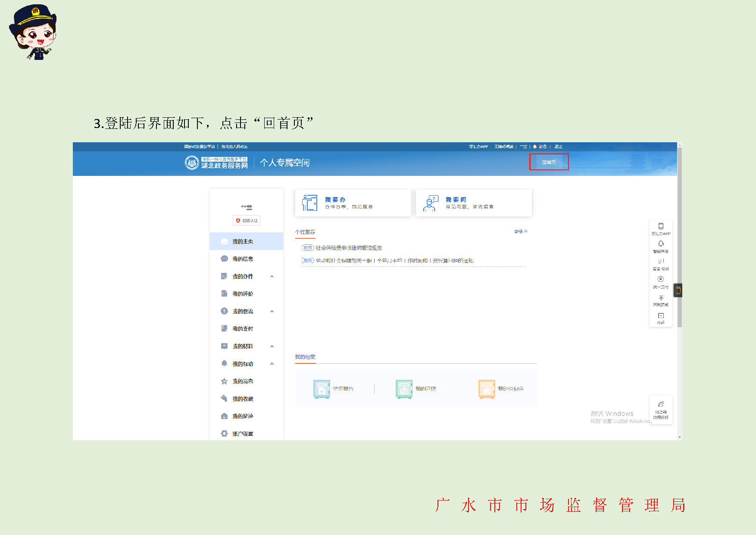The height and width of the screenshot is (535, 756).
Task: Click the star icon beside 我的消息
Action: tap(224, 381)
